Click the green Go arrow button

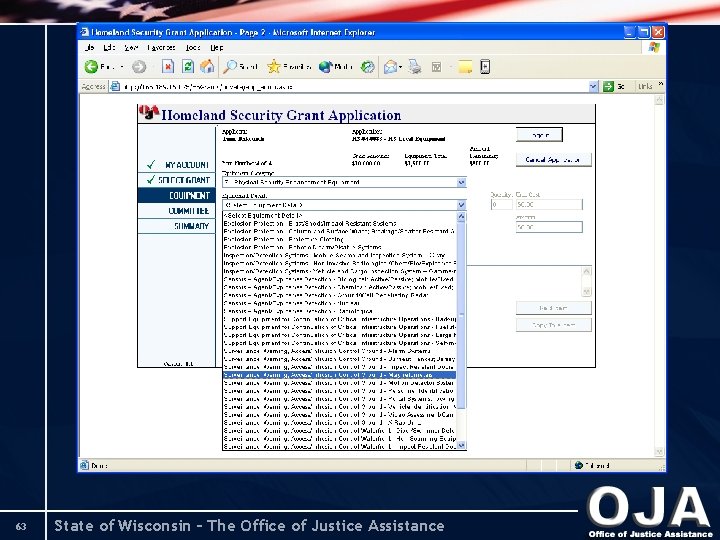point(608,86)
